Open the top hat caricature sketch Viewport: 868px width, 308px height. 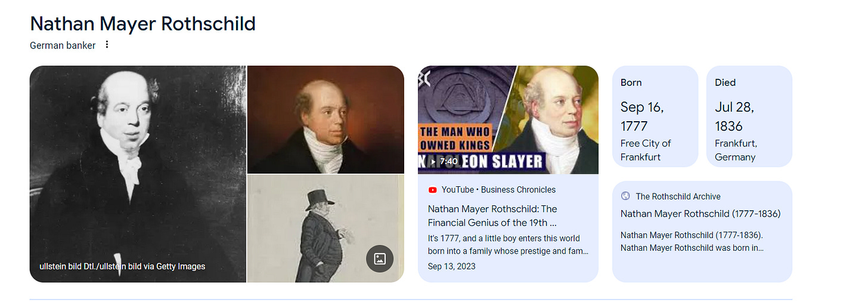pyautogui.click(x=325, y=229)
